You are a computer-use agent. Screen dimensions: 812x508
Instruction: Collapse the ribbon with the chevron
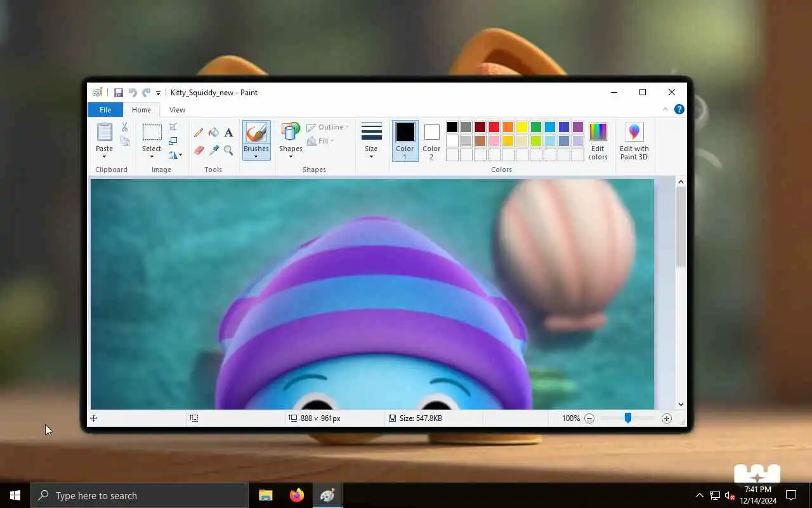665,109
